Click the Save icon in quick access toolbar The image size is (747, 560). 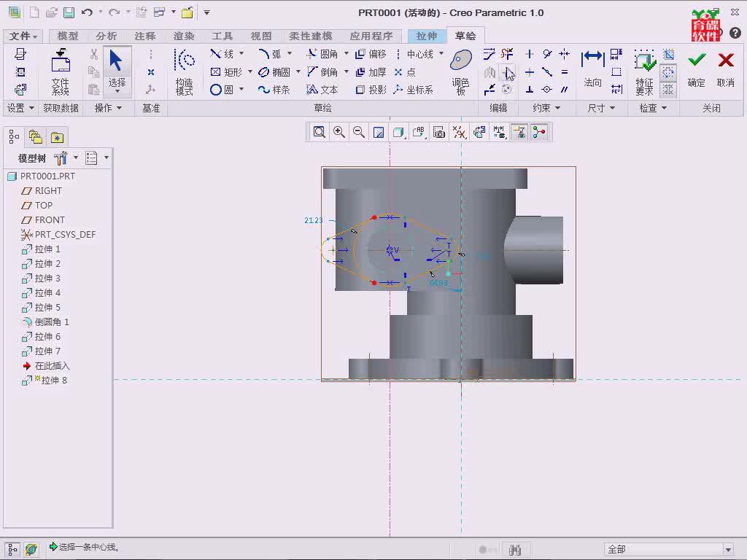[x=69, y=12]
